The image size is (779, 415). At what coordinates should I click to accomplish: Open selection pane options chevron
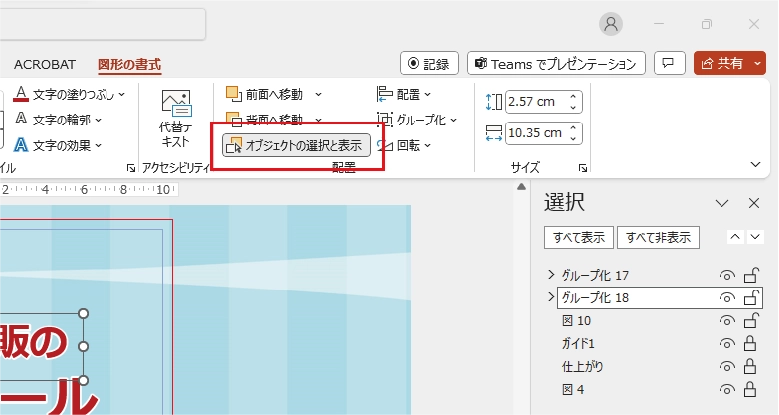click(x=722, y=203)
